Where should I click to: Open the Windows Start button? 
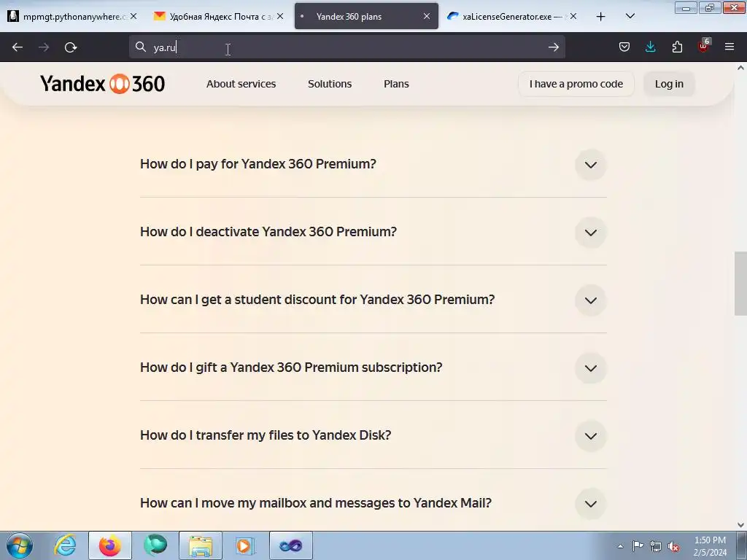20,545
